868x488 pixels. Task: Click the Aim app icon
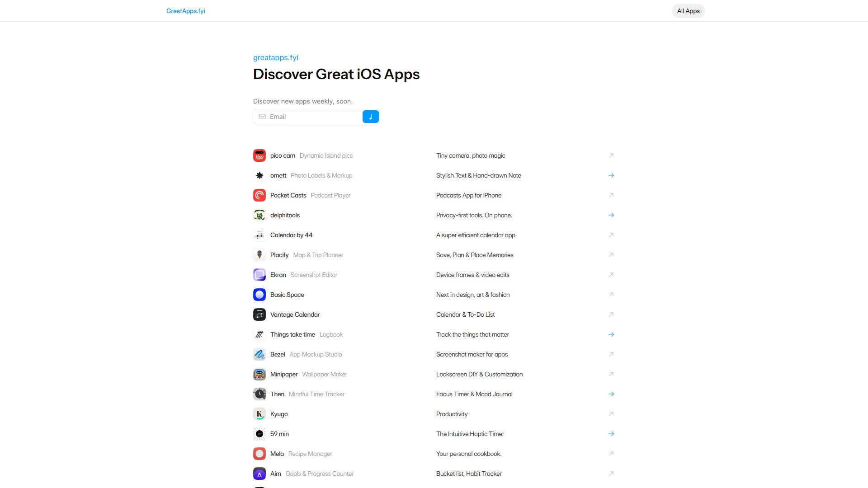(x=259, y=474)
